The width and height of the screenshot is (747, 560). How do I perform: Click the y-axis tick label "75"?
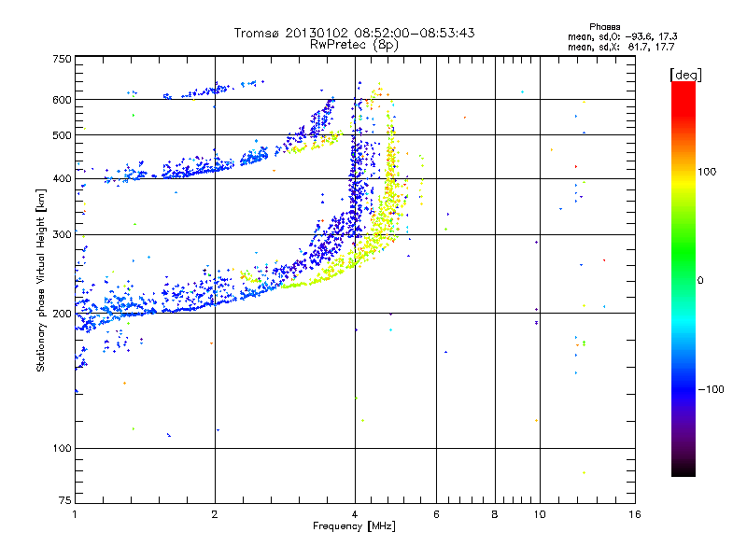pos(65,500)
